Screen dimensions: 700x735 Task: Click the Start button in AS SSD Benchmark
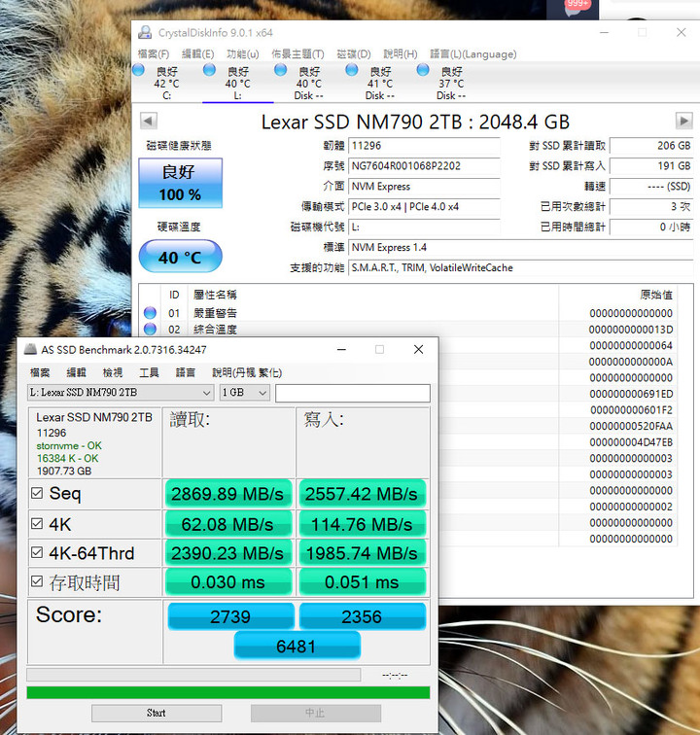157,713
